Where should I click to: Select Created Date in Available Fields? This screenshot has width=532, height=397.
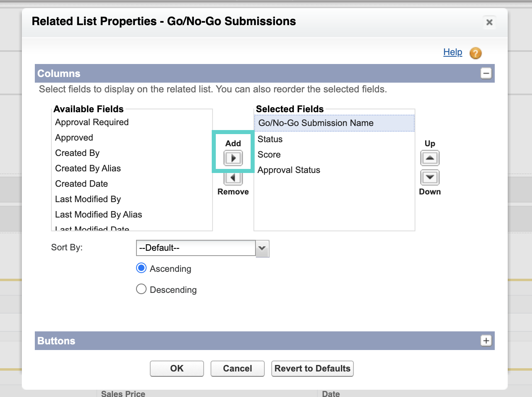[x=132, y=184]
